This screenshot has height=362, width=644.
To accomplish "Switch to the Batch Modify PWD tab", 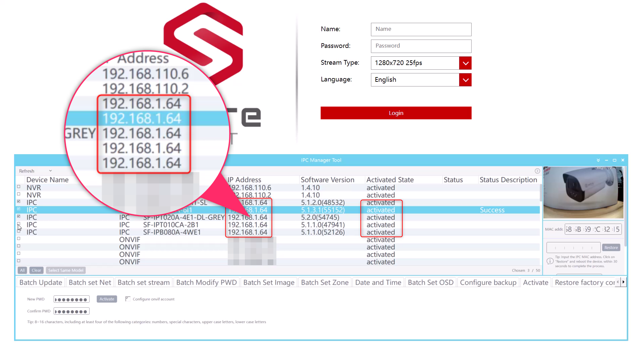I will coord(206,282).
